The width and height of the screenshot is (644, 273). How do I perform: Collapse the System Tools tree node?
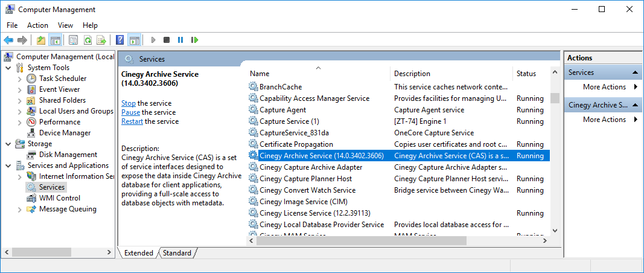coord(8,68)
